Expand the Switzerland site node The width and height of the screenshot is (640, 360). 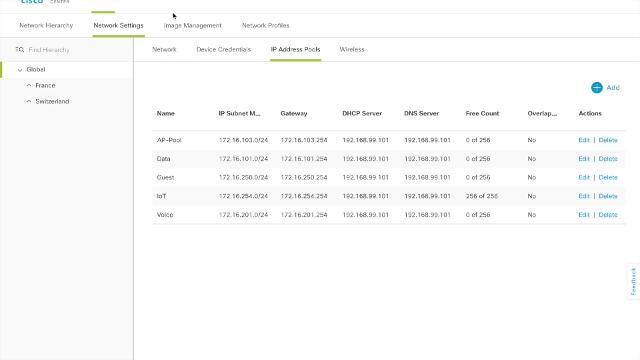[x=29, y=101]
